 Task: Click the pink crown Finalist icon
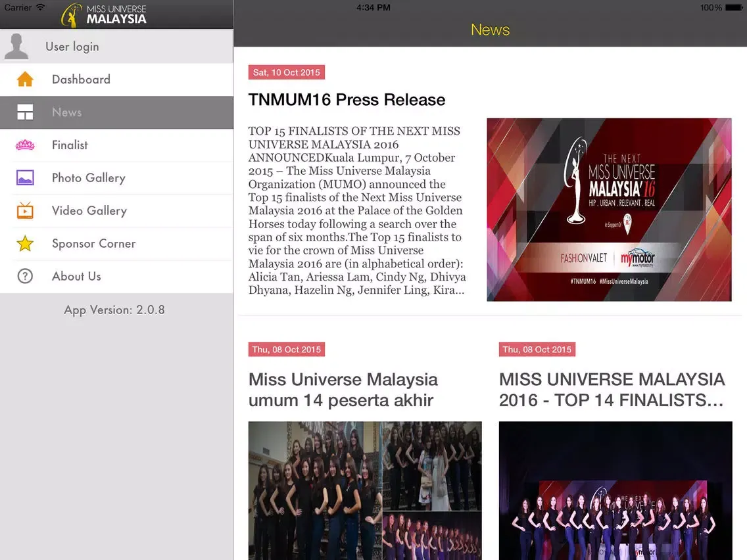(25, 145)
